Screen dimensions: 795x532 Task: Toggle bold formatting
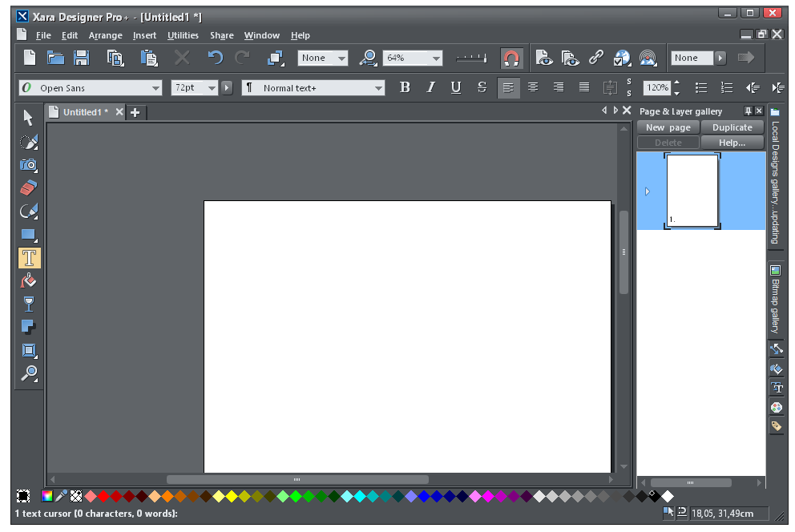coord(405,87)
